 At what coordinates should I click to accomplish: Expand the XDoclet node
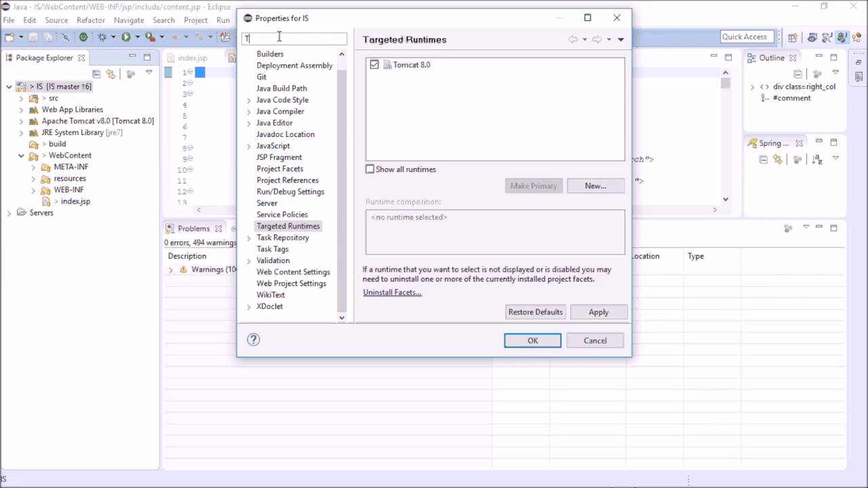(249, 307)
